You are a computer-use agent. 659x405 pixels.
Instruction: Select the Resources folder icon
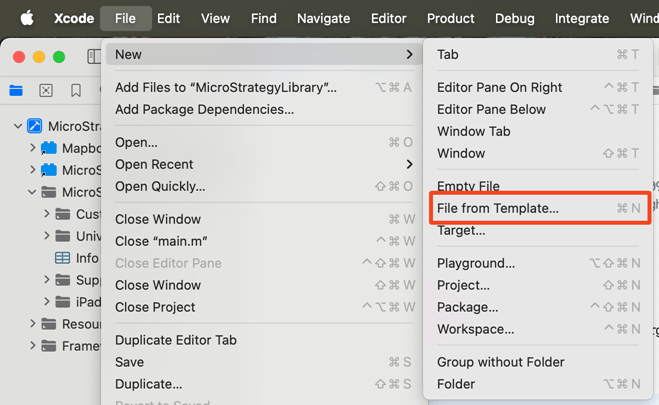pyautogui.click(x=49, y=324)
